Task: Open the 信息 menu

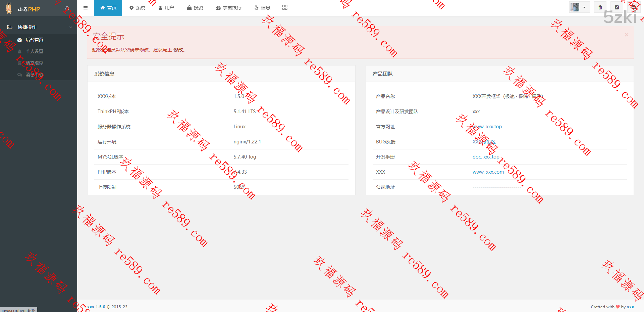Action: pos(262,8)
